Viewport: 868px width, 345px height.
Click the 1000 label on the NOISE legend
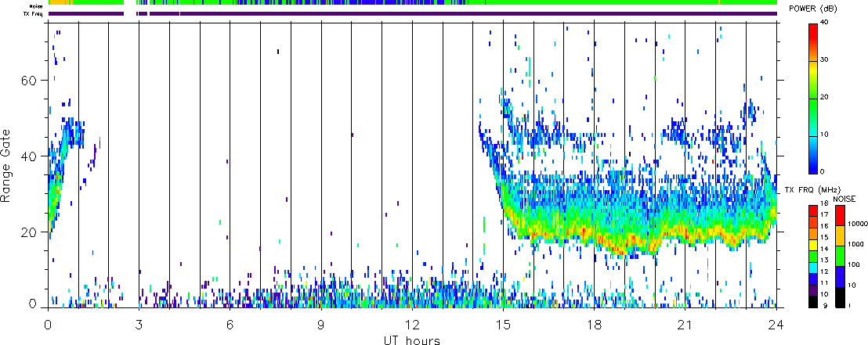[x=855, y=244]
